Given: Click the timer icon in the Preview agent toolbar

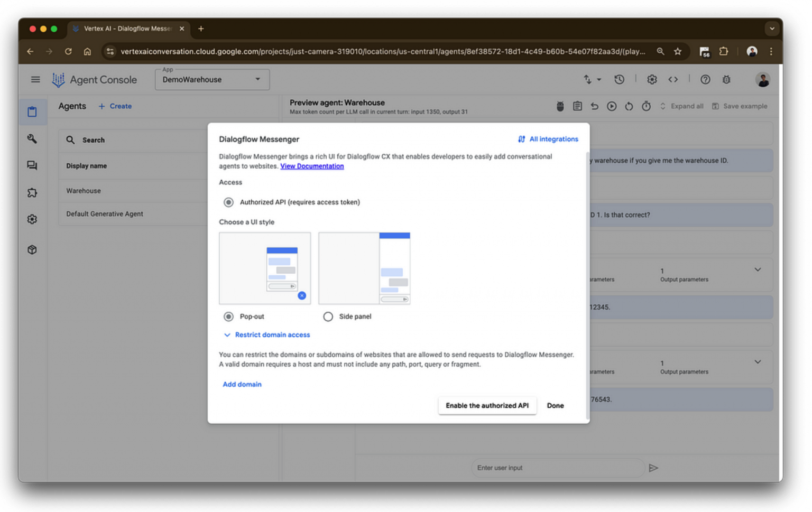Looking at the screenshot, I should pos(646,106).
